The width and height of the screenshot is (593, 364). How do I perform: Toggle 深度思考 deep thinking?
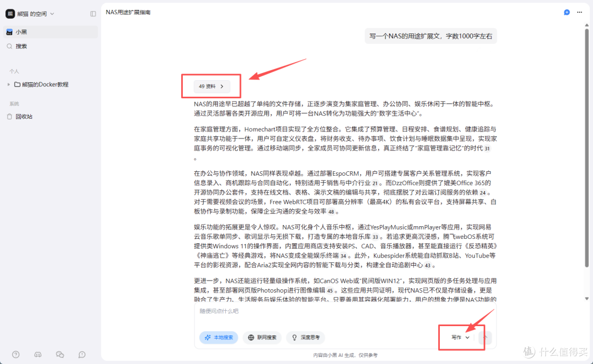(x=306, y=337)
